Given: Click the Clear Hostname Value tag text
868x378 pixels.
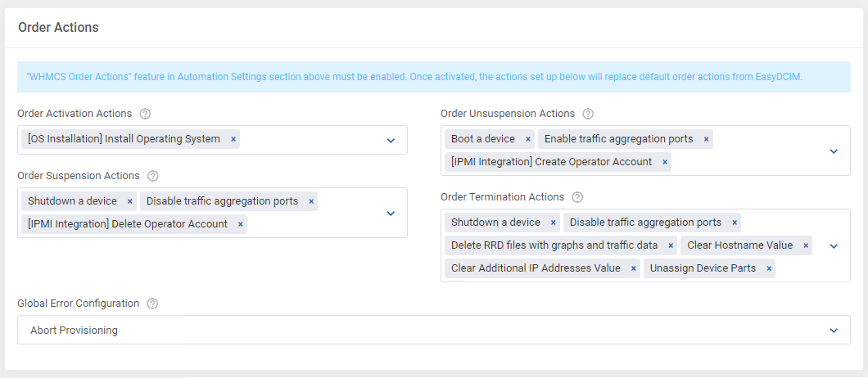Looking at the screenshot, I should tap(739, 245).
